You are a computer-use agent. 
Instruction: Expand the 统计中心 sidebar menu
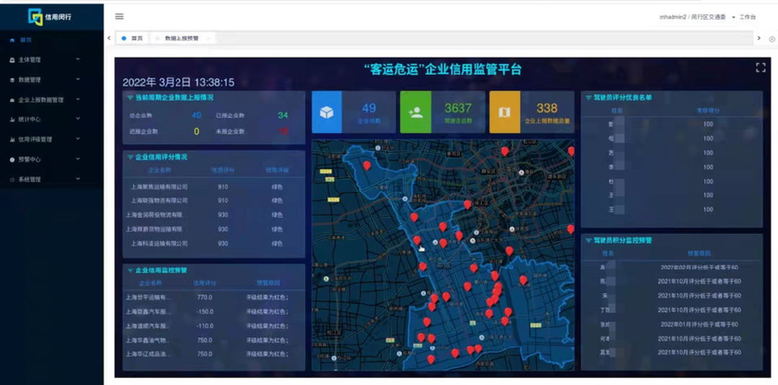pyautogui.click(x=52, y=120)
